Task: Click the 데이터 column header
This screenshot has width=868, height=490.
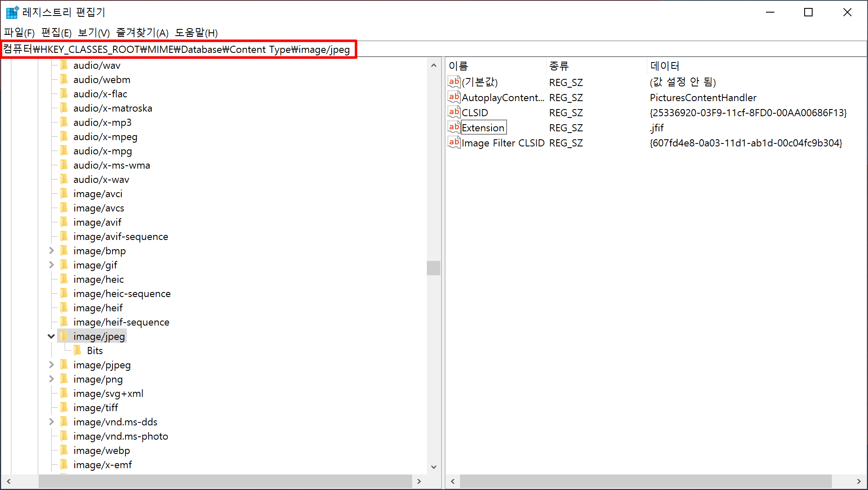Action: [x=664, y=66]
